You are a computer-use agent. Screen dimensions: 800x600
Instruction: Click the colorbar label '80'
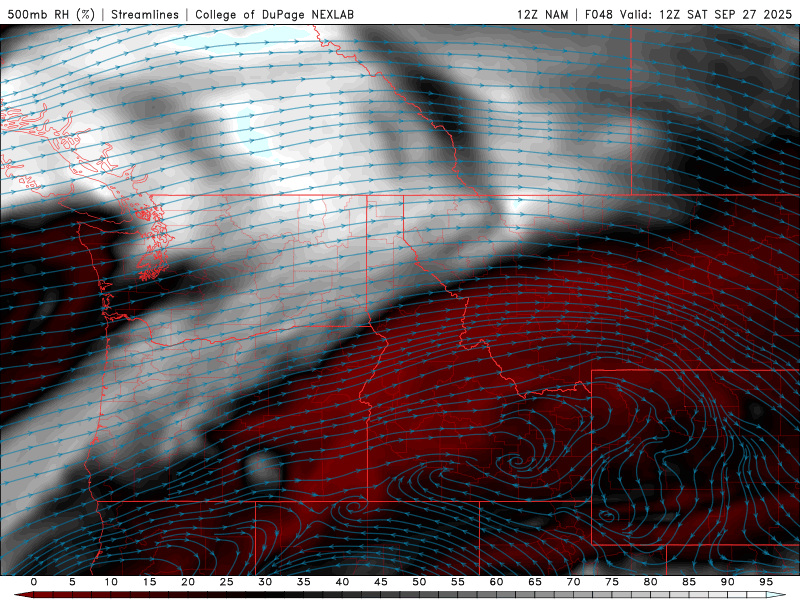point(651,582)
